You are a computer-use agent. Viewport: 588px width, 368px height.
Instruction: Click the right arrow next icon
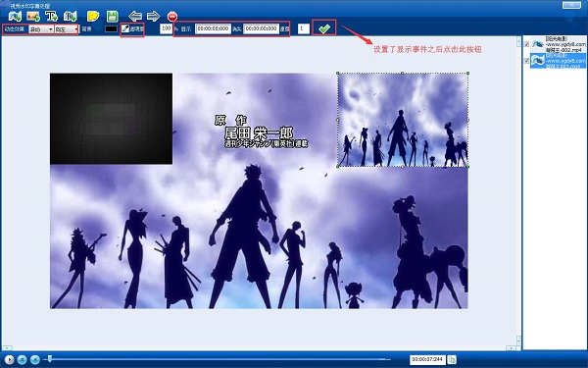click(153, 16)
